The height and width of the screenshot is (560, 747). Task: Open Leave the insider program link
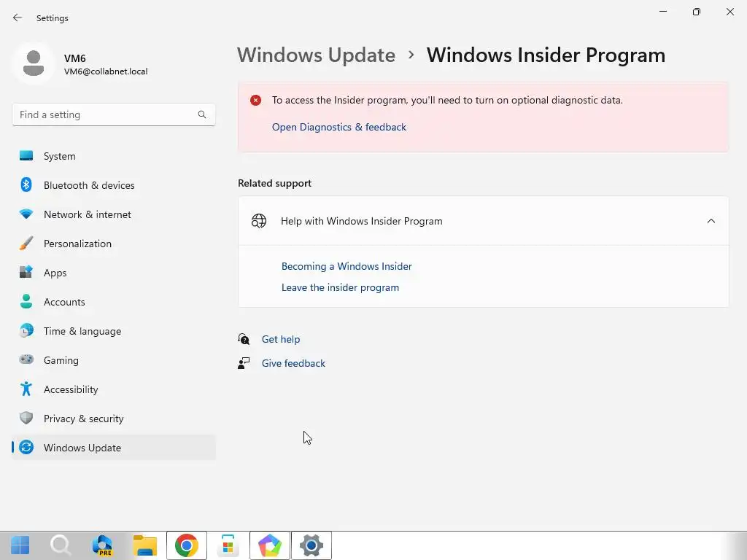[340, 287]
